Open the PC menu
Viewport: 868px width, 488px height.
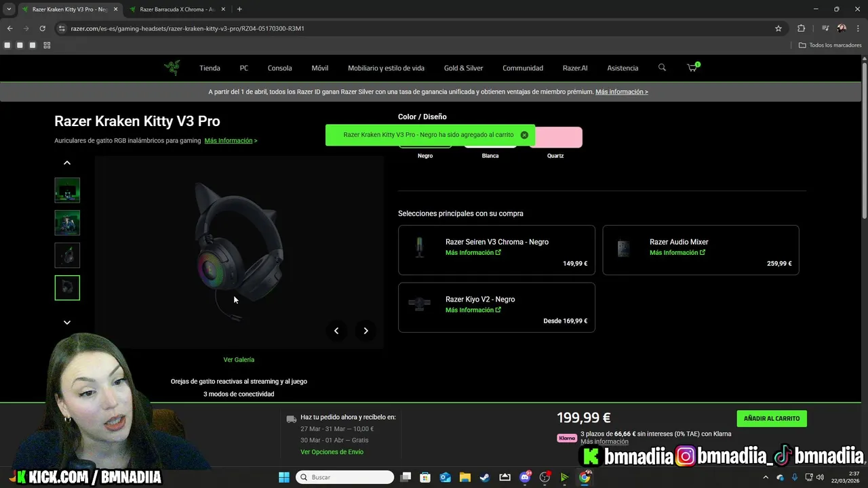244,68
